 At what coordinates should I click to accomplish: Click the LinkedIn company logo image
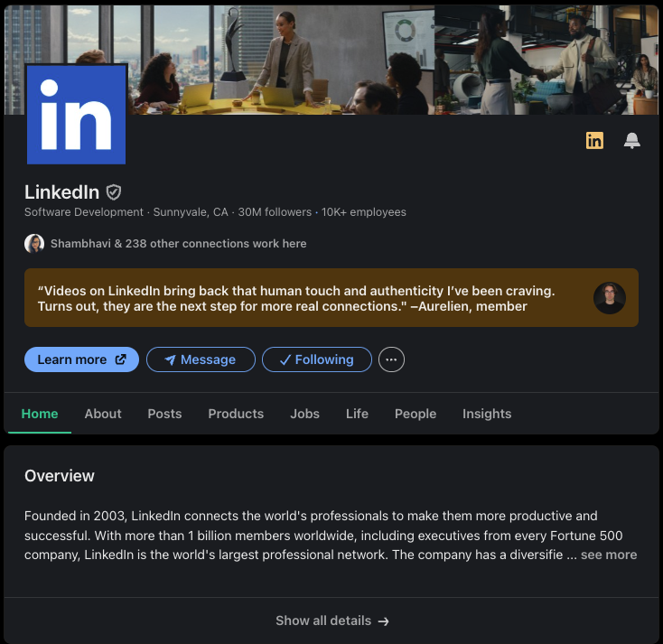[x=76, y=114]
